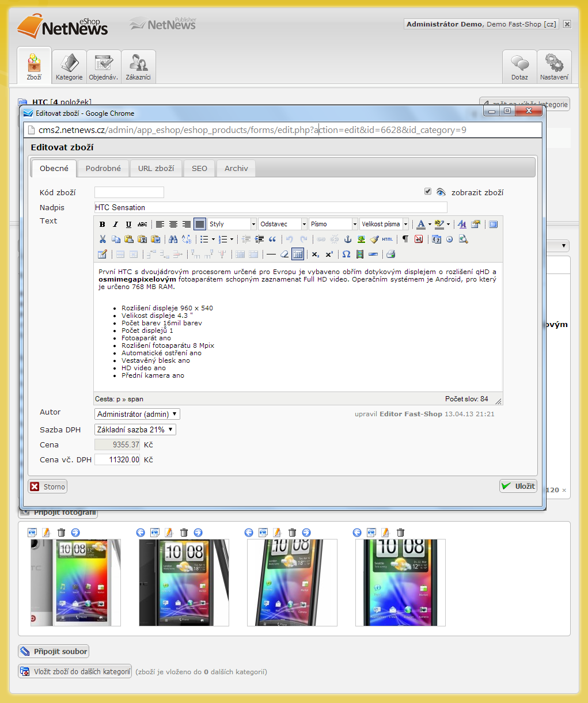
Task: Expand the text color picker arrow
Action: (430, 224)
